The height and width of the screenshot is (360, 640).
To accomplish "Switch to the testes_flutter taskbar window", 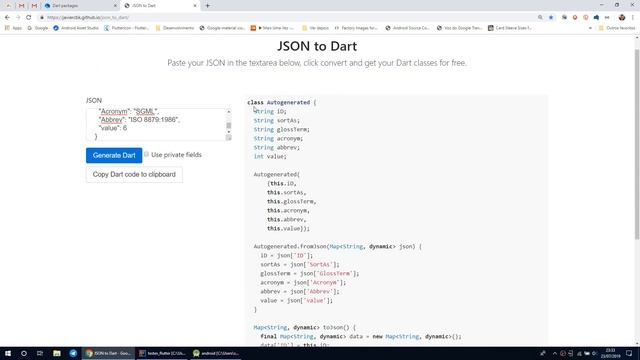I will 162,353.
